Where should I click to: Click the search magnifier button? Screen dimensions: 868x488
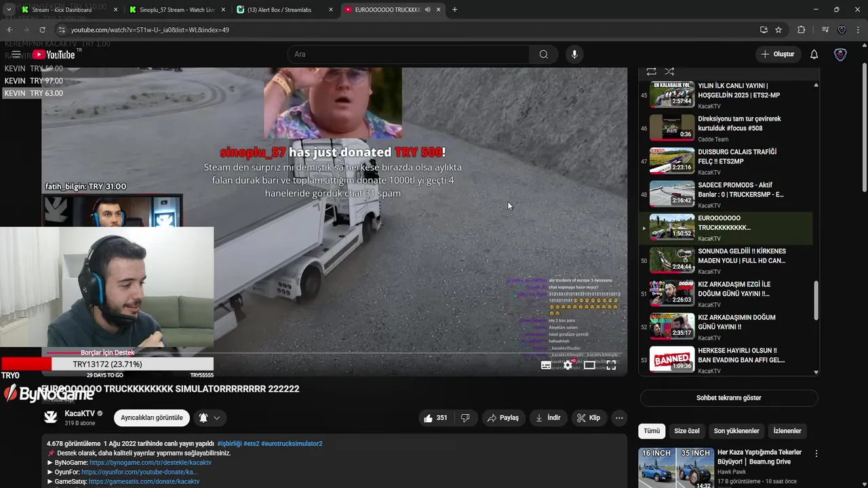[x=544, y=54]
